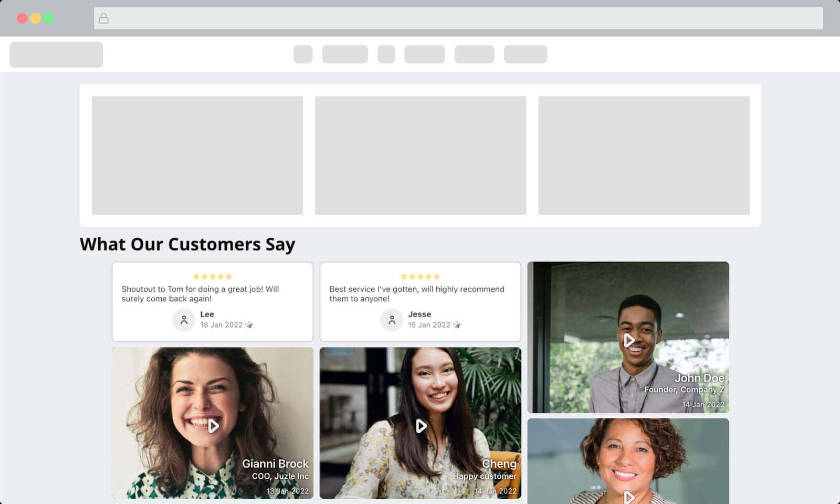Select the first navigation menu item
This screenshot has height=504, width=840.
click(x=303, y=54)
